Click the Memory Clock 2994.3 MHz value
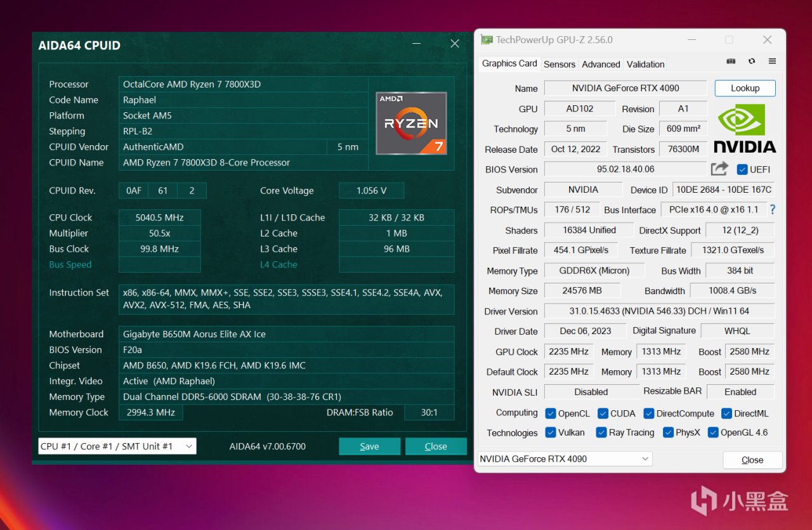The image size is (812, 530). tap(151, 412)
